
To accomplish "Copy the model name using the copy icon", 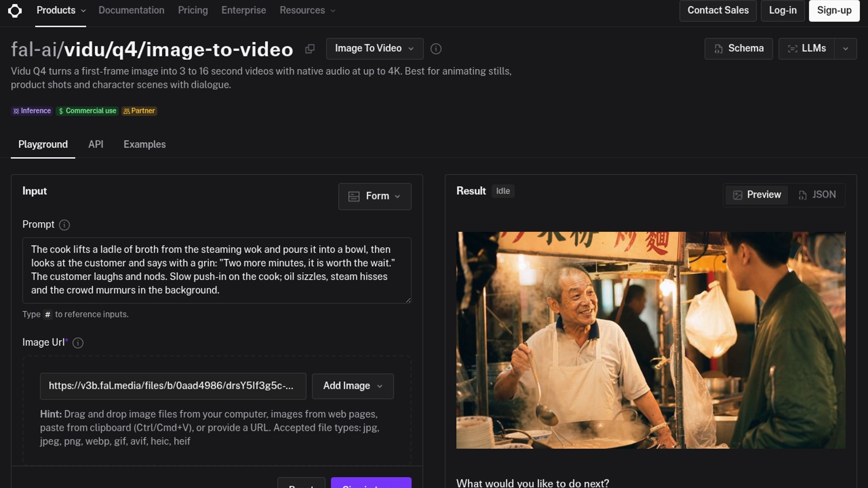I will 310,49.
